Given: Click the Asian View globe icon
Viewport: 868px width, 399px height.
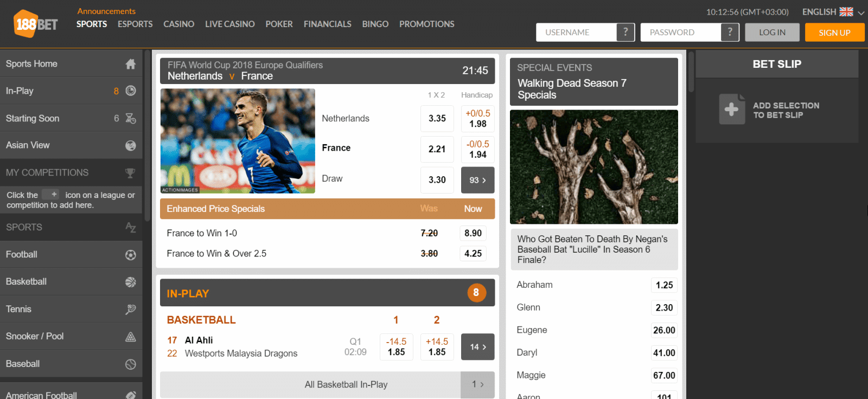Looking at the screenshot, I should pos(131,145).
